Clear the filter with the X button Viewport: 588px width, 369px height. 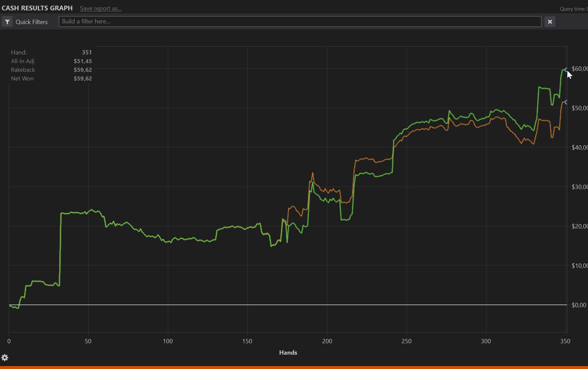click(x=550, y=22)
